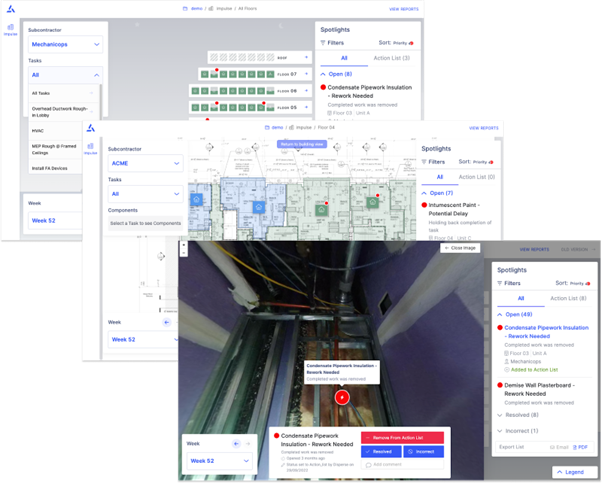Select the All tab in the image viewer Spotlights
602x483 pixels.
point(521,298)
